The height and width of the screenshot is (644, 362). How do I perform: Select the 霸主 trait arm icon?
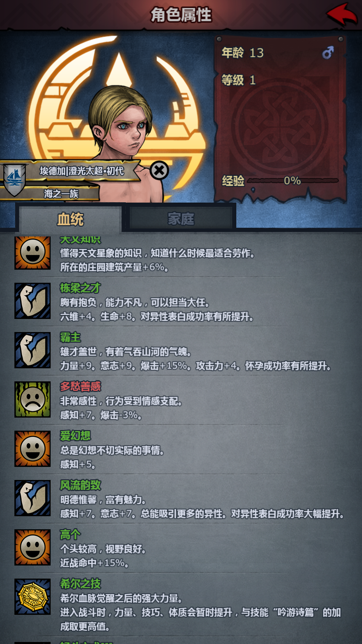pyautogui.click(x=33, y=350)
